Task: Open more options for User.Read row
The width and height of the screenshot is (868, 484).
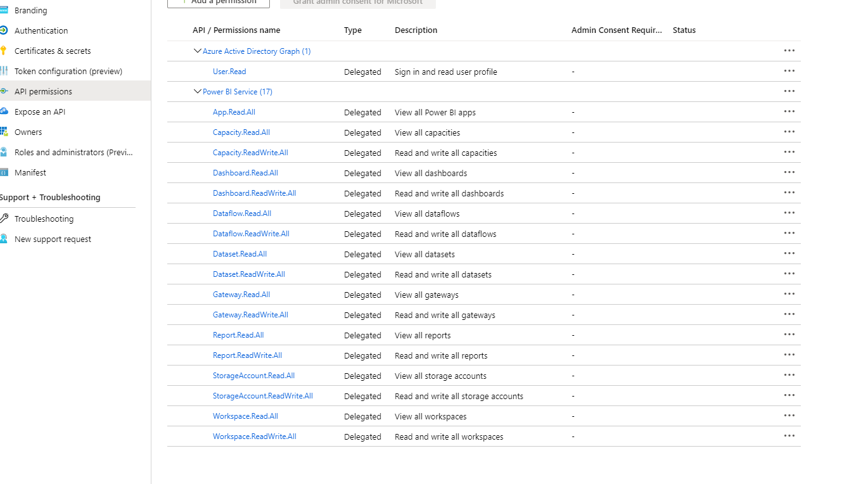Action: coord(789,71)
